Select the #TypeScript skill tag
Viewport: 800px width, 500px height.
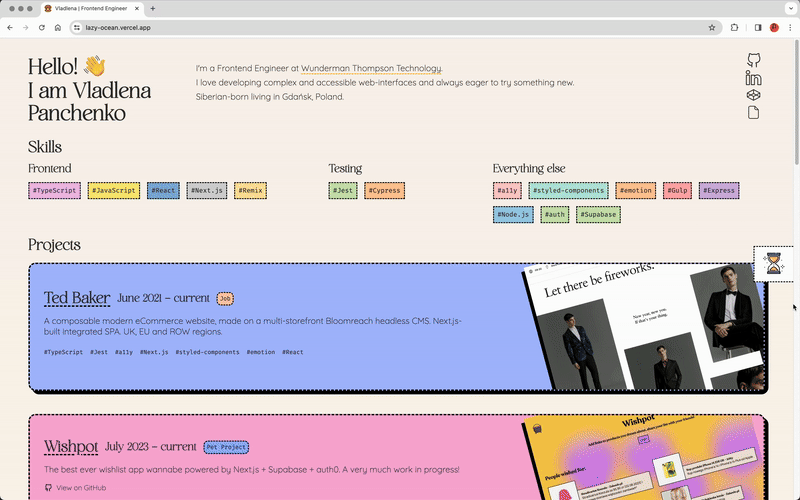click(x=54, y=190)
